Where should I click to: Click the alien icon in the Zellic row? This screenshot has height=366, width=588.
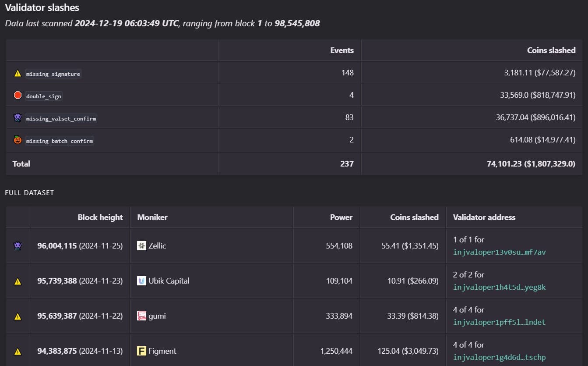pos(18,246)
